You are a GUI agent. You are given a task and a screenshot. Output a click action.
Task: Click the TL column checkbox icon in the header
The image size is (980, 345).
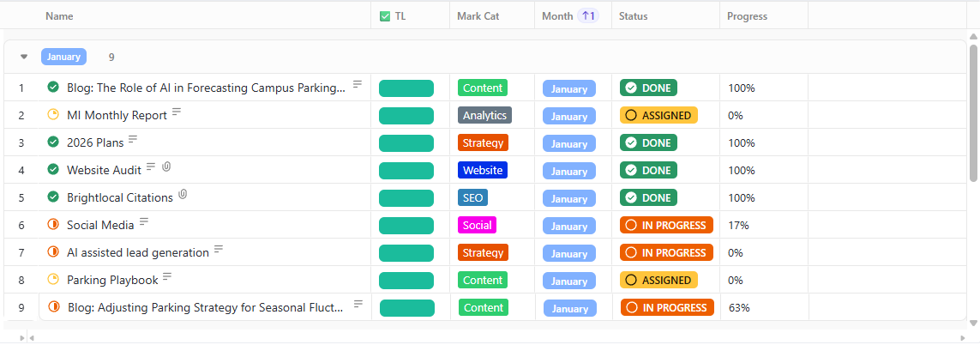(385, 15)
